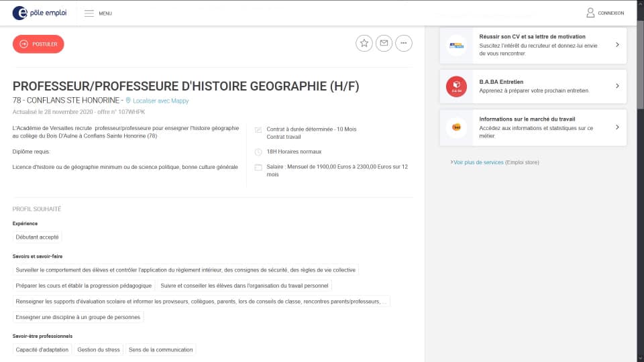
Task: Click the Réussir son CV thumbnail icon
Action: point(456,45)
